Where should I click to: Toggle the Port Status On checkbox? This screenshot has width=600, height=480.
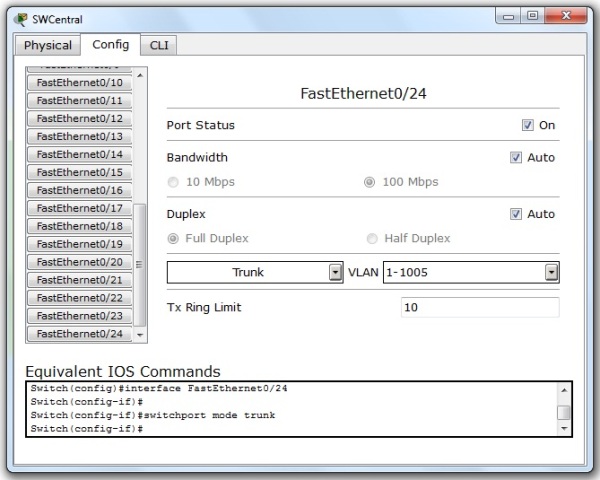pos(527,126)
